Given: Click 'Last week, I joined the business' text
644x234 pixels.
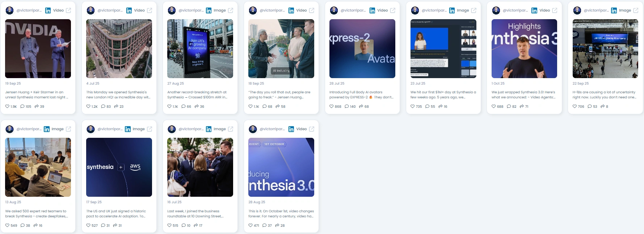Looking at the screenshot, I should click(x=195, y=214).
